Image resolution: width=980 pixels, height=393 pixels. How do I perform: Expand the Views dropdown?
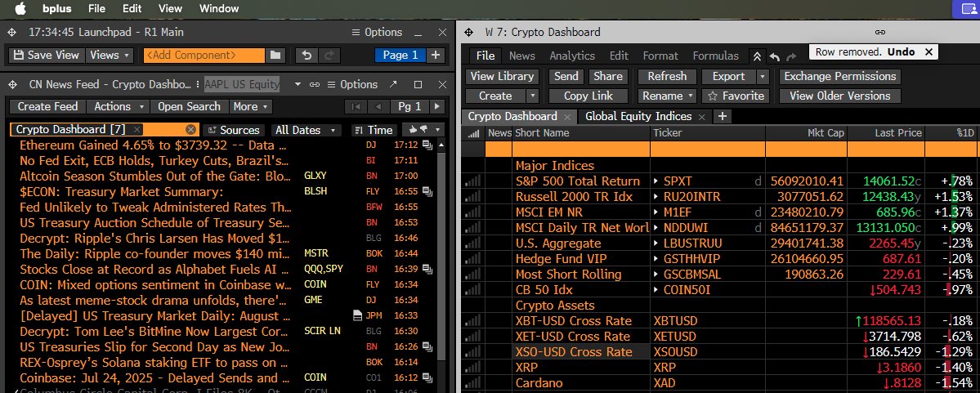click(110, 55)
